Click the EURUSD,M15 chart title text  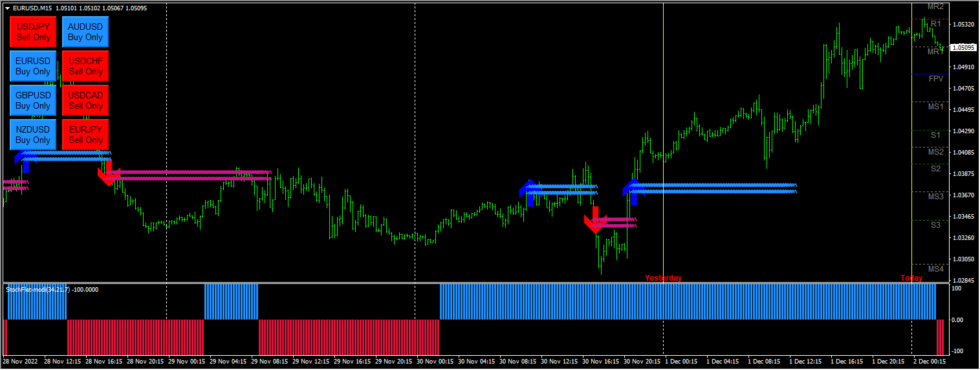32,8
